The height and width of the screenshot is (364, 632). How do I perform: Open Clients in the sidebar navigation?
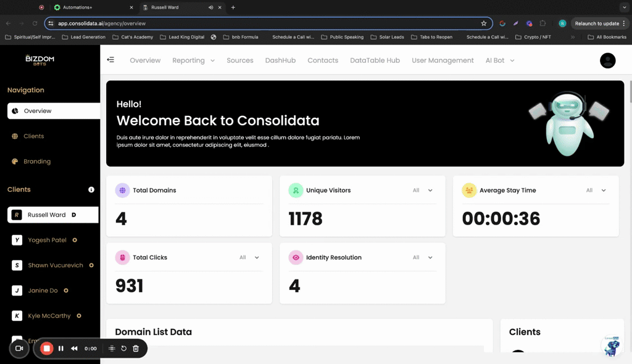[33, 136]
